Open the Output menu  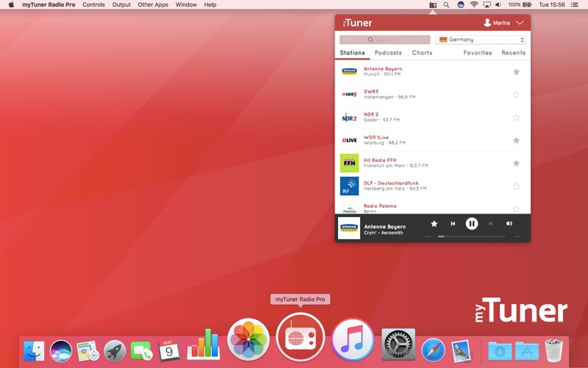pos(121,5)
